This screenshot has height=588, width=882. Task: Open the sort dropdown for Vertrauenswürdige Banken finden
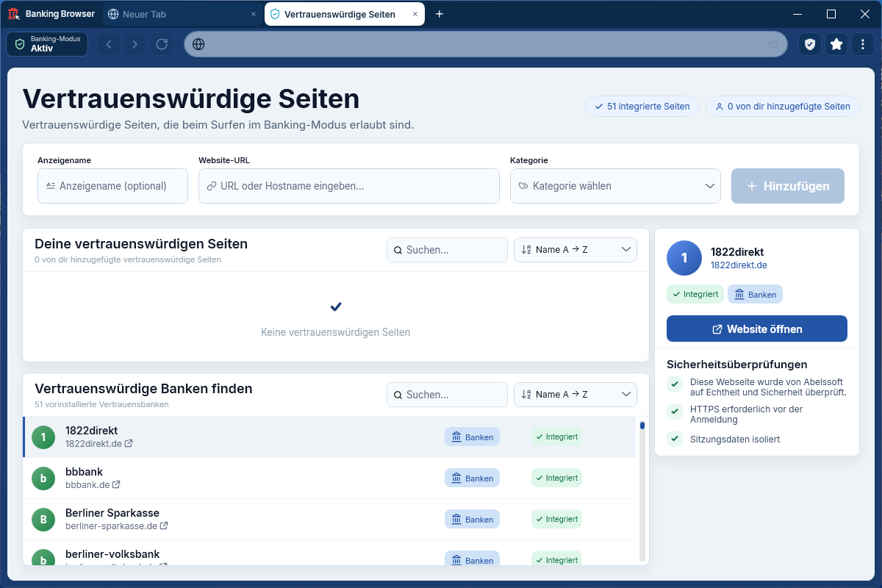(576, 395)
